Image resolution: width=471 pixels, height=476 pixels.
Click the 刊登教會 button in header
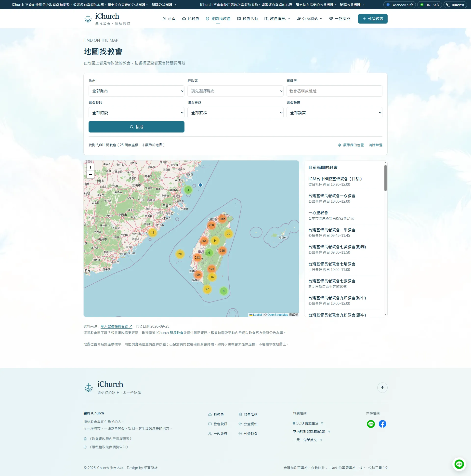tap(373, 19)
